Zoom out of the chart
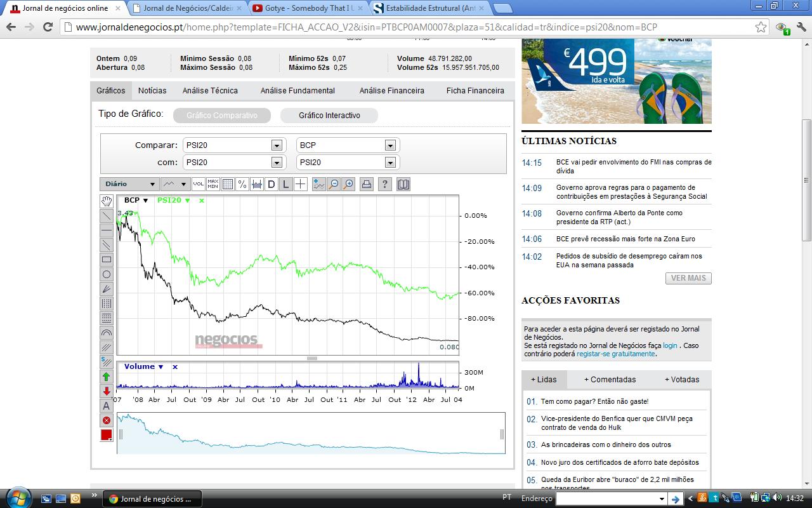812x508 pixels. (334, 184)
